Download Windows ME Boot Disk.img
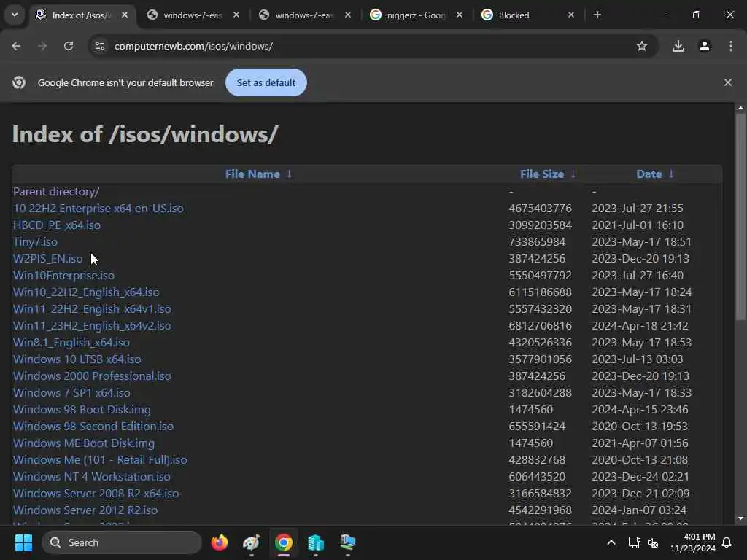Screen dimensions: 747x560 (x=83, y=443)
